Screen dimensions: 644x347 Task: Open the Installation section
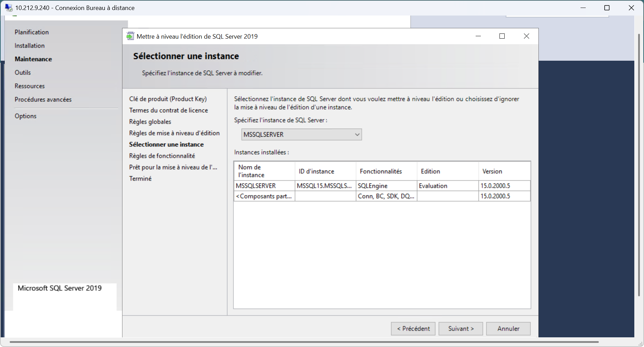pyautogui.click(x=30, y=46)
